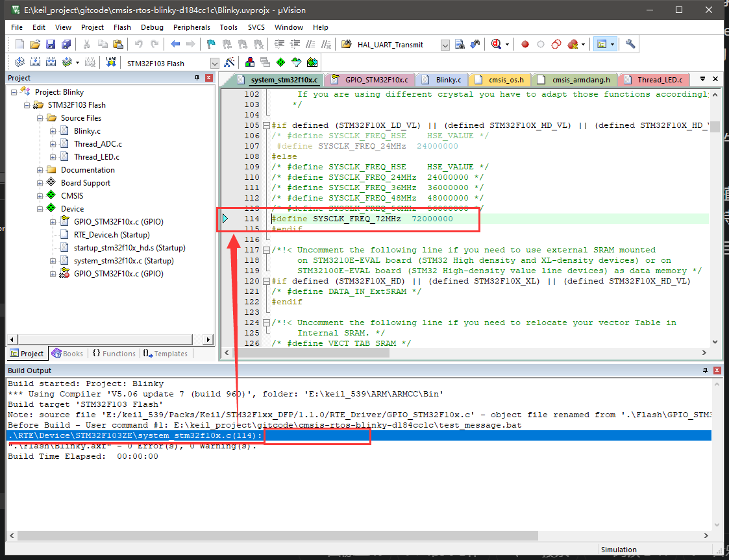Screen dimensions: 729x560
Task: Toggle bookmark flag icon in toolbar
Action: pos(211,44)
